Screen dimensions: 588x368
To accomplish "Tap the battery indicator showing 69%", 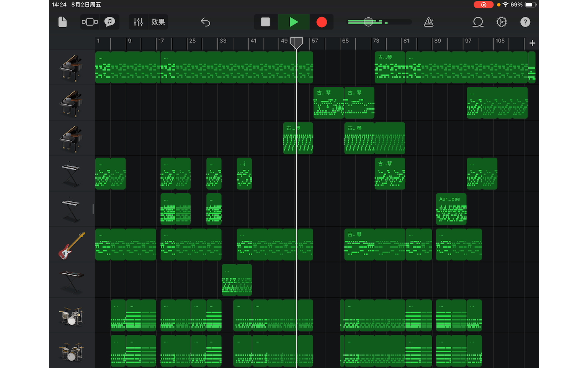I will [x=531, y=5].
